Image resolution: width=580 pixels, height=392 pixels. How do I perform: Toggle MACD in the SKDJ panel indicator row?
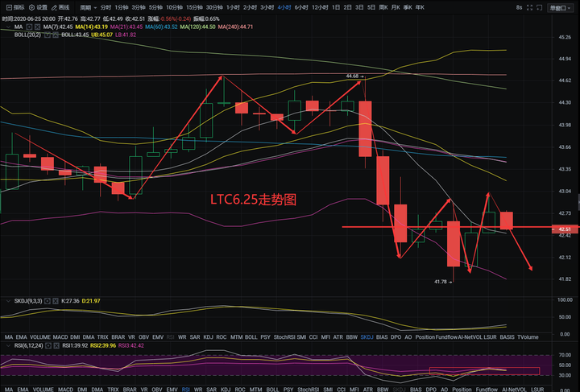pyautogui.click(x=60, y=337)
